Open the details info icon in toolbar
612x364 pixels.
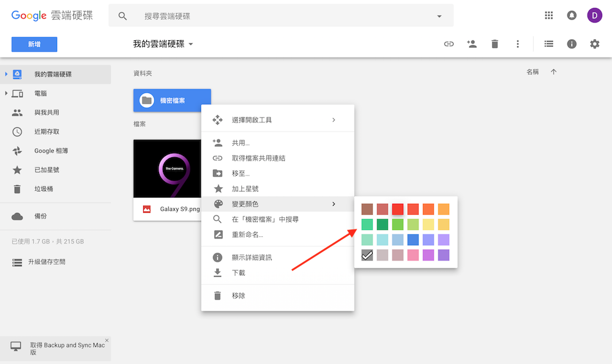[x=571, y=43]
